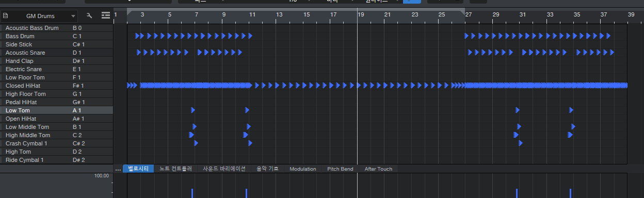Select the Low Floor Tom row

[57, 77]
